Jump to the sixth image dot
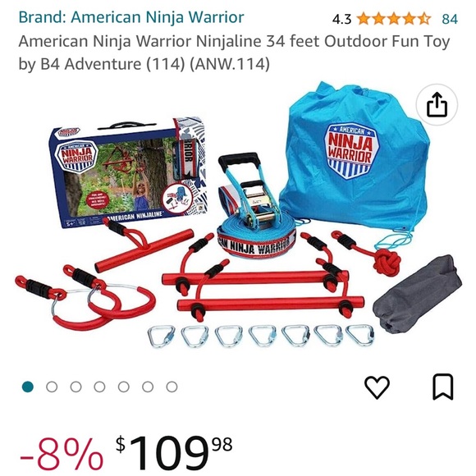Image resolution: width=476 pixels, height=476 pixels. click(x=148, y=387)
